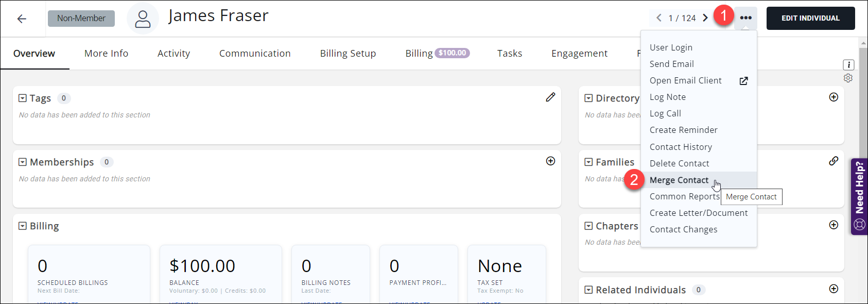Open the Activity tab
868x304 pixels.
pos(173,54)
